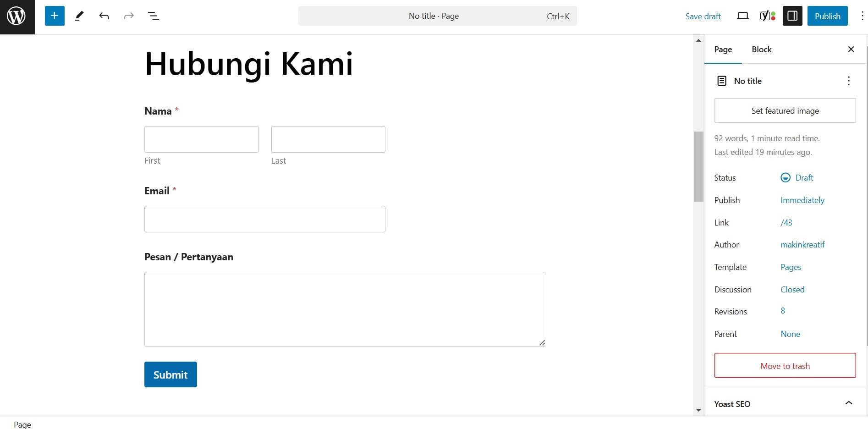Click Move to trash button
The height and width of the screenshot is (429, 868).
click(x=785, y=366)
